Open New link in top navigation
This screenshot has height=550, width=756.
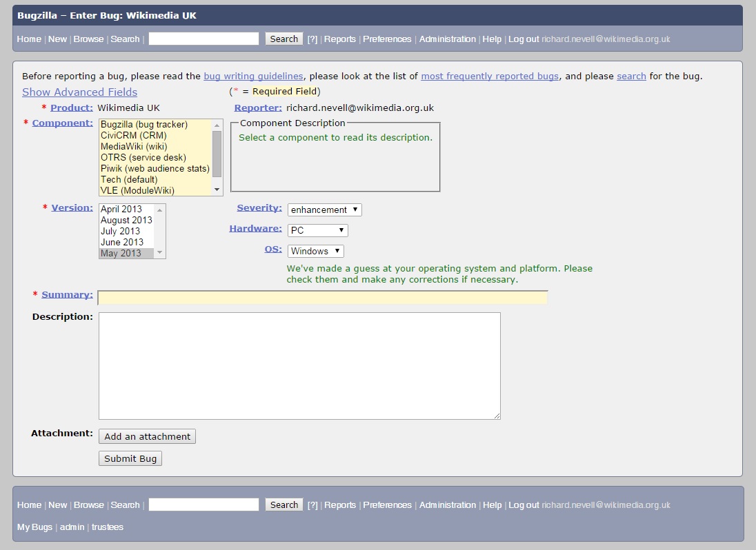[57, 39]
